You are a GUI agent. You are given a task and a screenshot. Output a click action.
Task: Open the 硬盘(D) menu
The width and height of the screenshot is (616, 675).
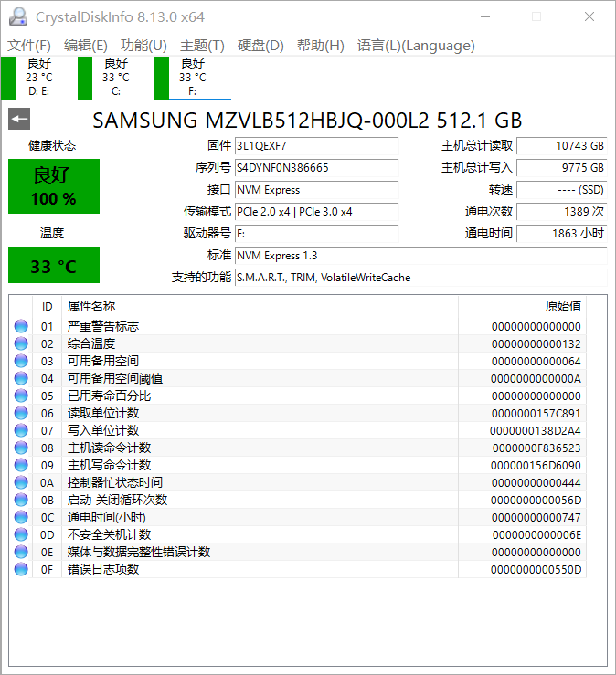pyautogui.click(x=260, y=45)
